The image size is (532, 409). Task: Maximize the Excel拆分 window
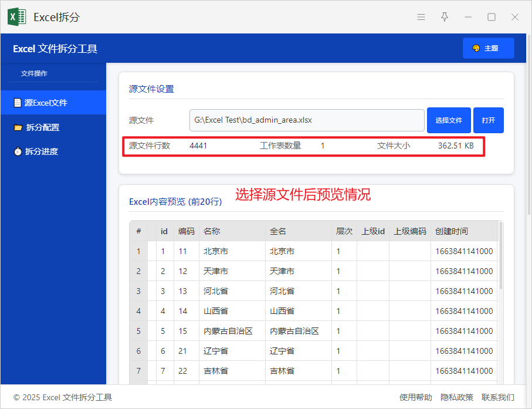[x=492, y=17]
